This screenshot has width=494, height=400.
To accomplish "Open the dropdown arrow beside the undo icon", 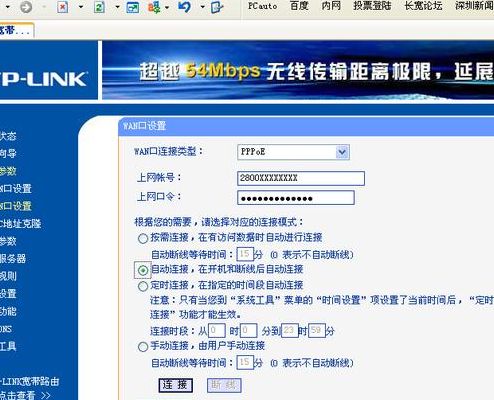I will tap(202, 7).
